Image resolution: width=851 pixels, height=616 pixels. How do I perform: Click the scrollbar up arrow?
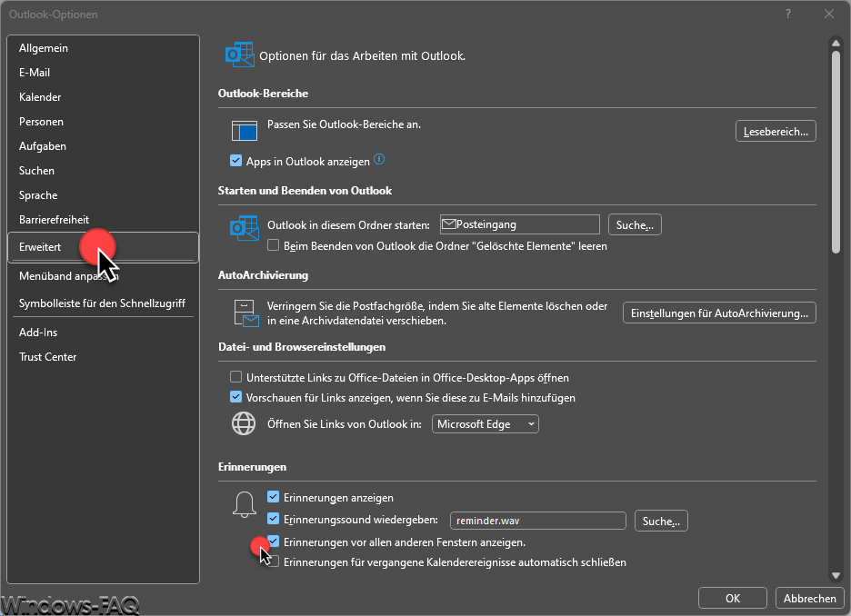[x=836, y=43]
